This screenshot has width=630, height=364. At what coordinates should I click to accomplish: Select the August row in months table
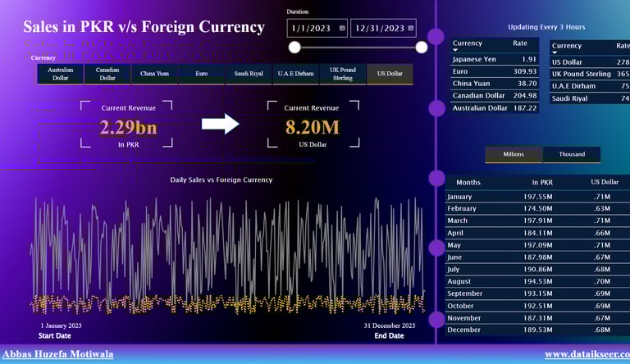pyautogui.click(x=537, y=281)
